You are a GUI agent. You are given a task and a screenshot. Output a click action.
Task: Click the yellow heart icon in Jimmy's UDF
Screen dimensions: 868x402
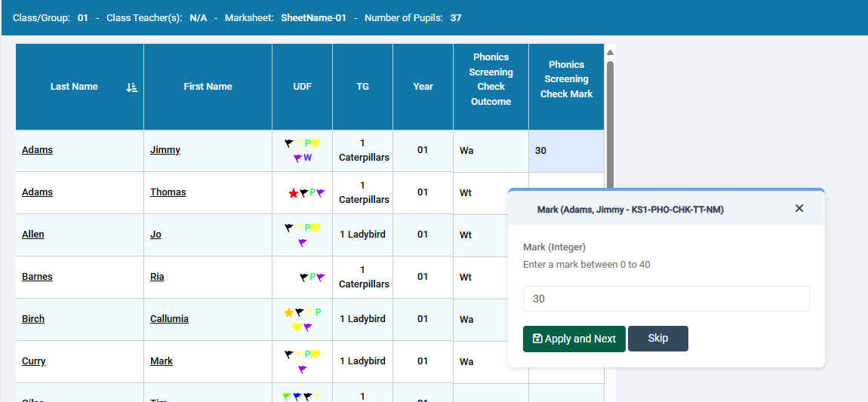(316, 143)
